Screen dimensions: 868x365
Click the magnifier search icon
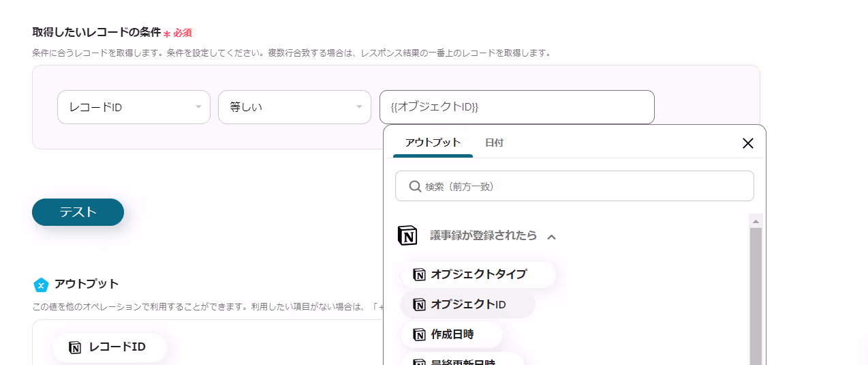point(414,186)
